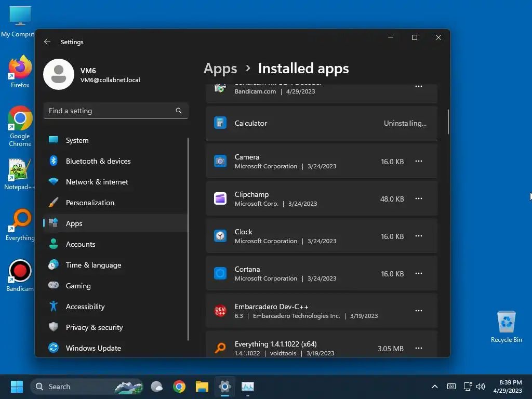Screen dimensions: 532x399
Task: Open Network & internet settings
Action: coord(115,182)
